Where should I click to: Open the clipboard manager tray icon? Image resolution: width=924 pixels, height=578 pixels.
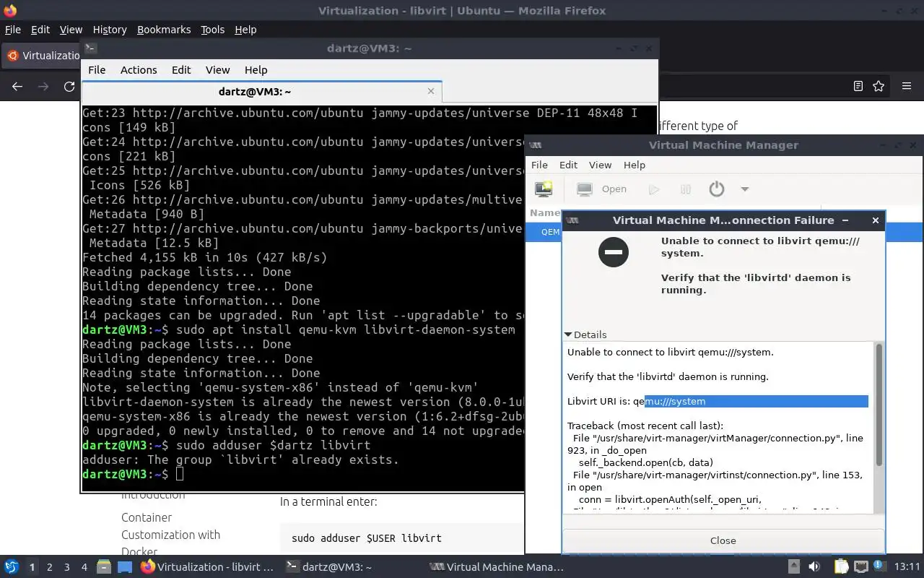click(x=841, y=567)
